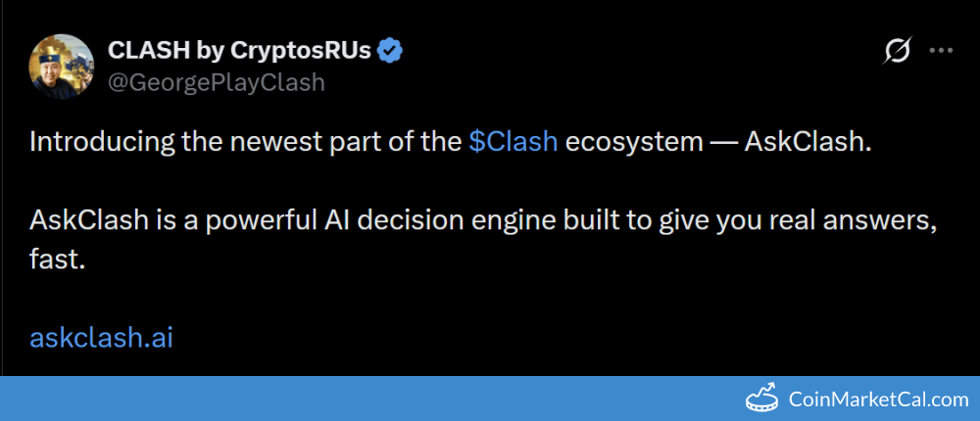This screenshot has height=421, width=980.
Task: Click the word "ecosystem" in the tweet
Action: coord(634,142)
